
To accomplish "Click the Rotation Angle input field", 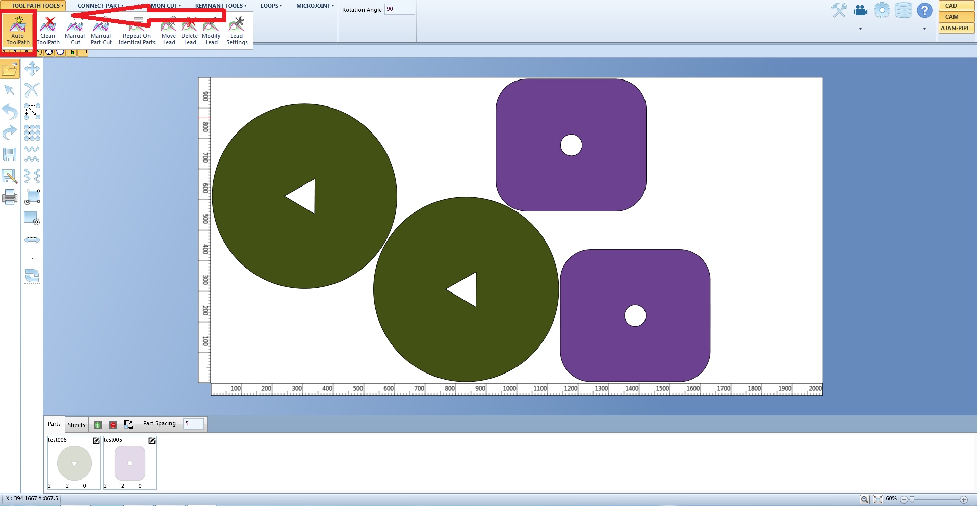I will 399,9.
